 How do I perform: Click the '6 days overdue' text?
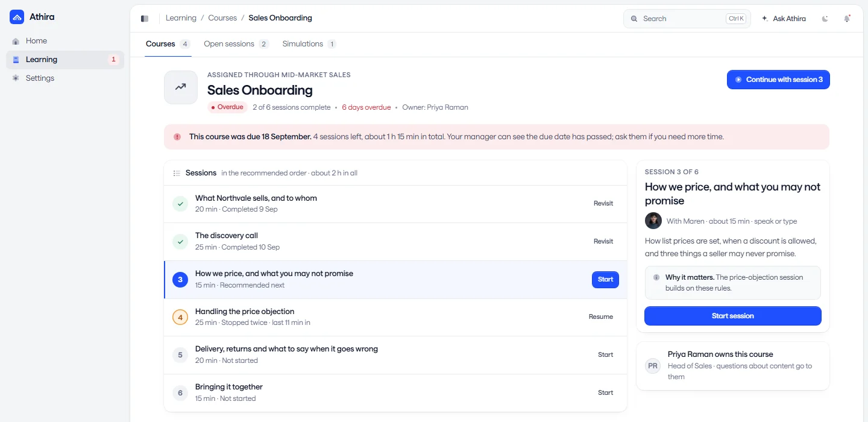coord(366,107)
